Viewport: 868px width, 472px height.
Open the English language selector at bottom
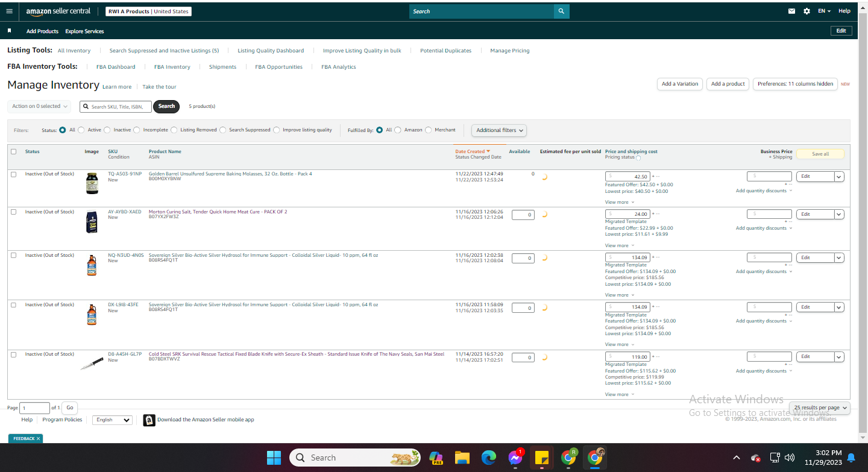pos(112,420)
